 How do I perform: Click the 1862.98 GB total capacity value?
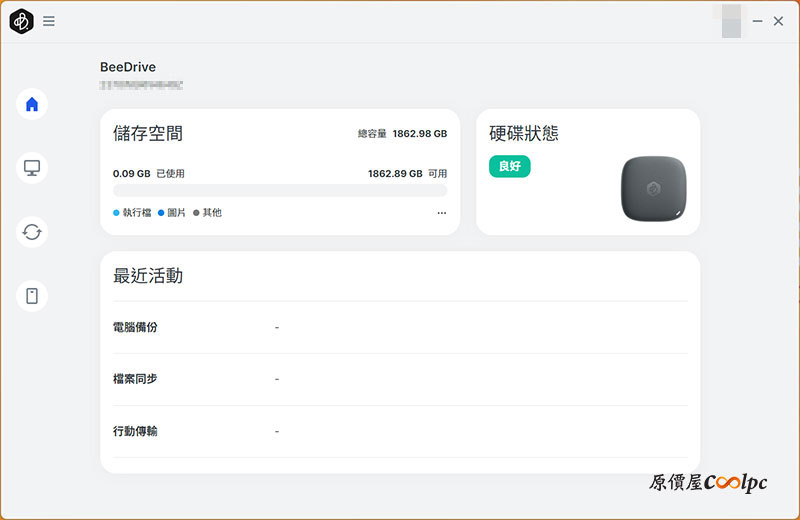(x=420, y=134)
